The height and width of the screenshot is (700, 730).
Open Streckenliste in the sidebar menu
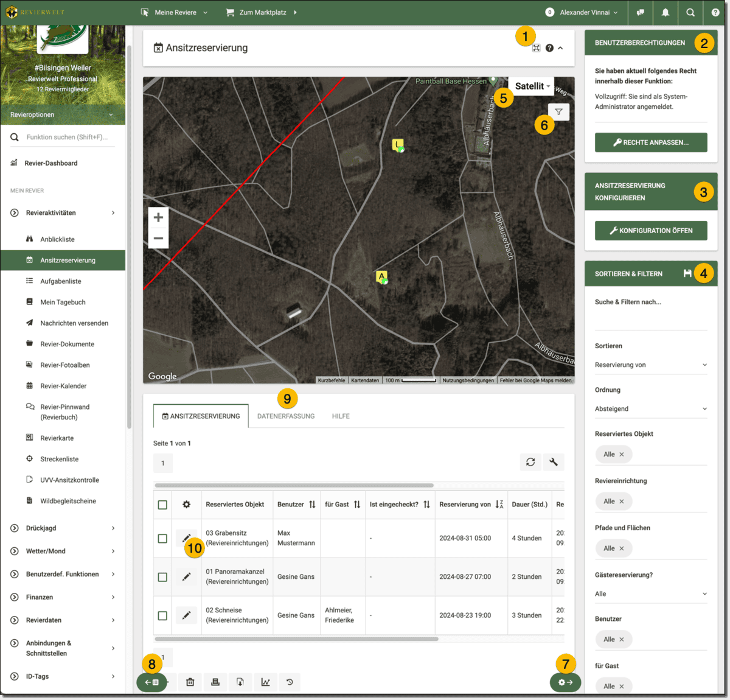click(x=59, y=459)
